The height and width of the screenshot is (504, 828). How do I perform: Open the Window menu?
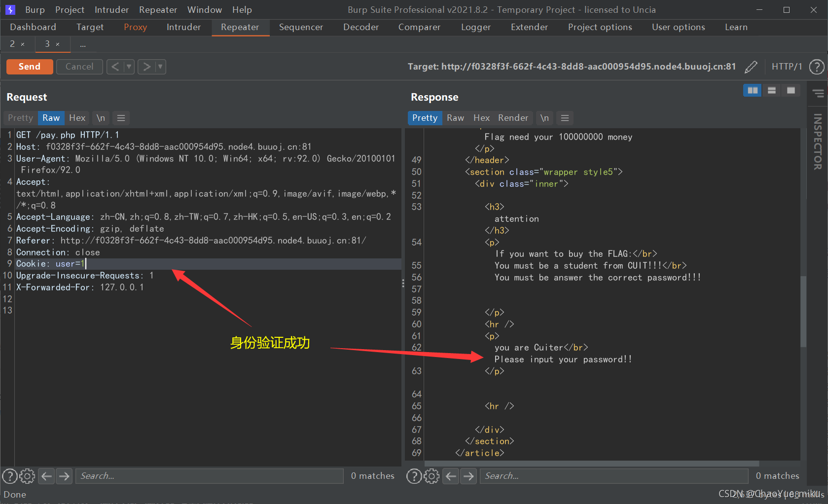[x=204, y=10]
